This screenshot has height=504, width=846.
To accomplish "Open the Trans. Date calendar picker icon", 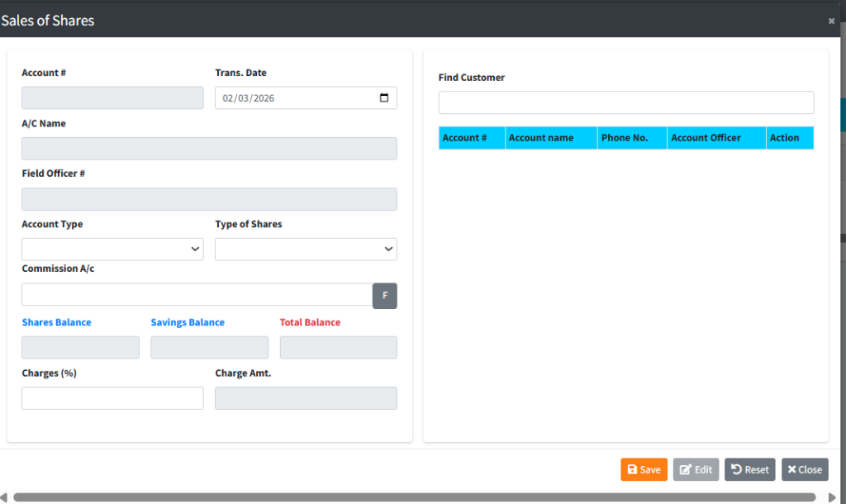I will pos(384,98).
